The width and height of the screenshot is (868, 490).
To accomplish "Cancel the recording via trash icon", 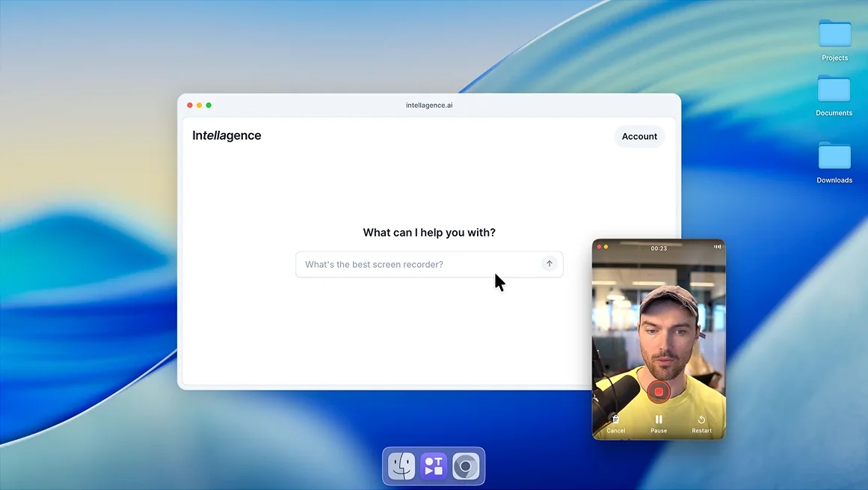I will click(x=615, y=424).
